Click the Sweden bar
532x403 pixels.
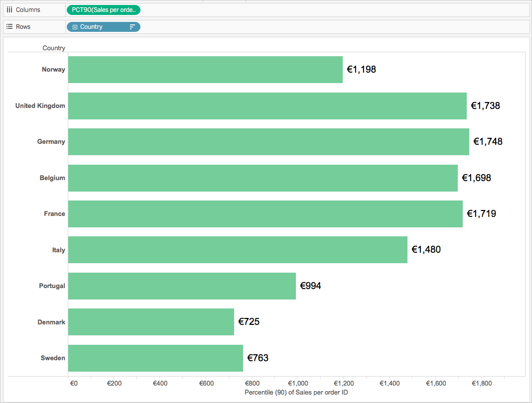pos(155,358)
